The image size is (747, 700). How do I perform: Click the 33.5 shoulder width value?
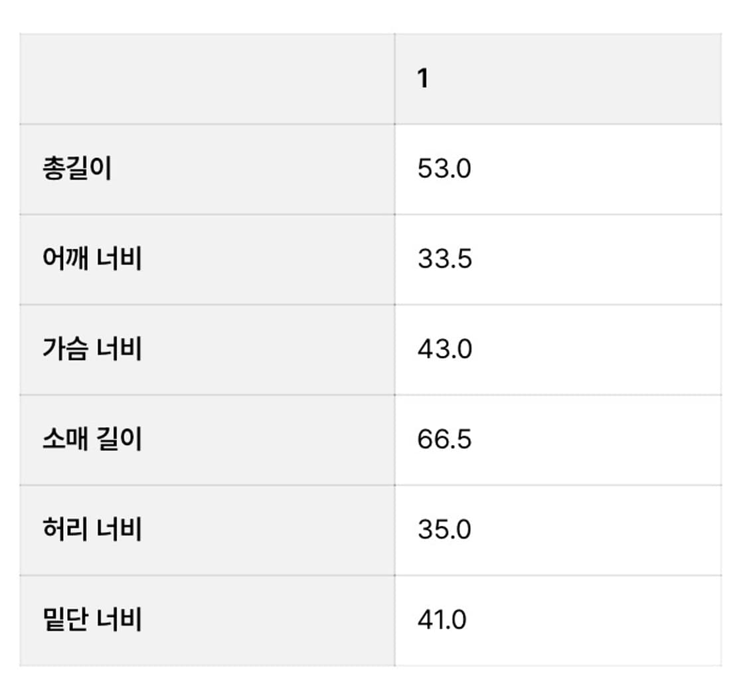(444, 259)
